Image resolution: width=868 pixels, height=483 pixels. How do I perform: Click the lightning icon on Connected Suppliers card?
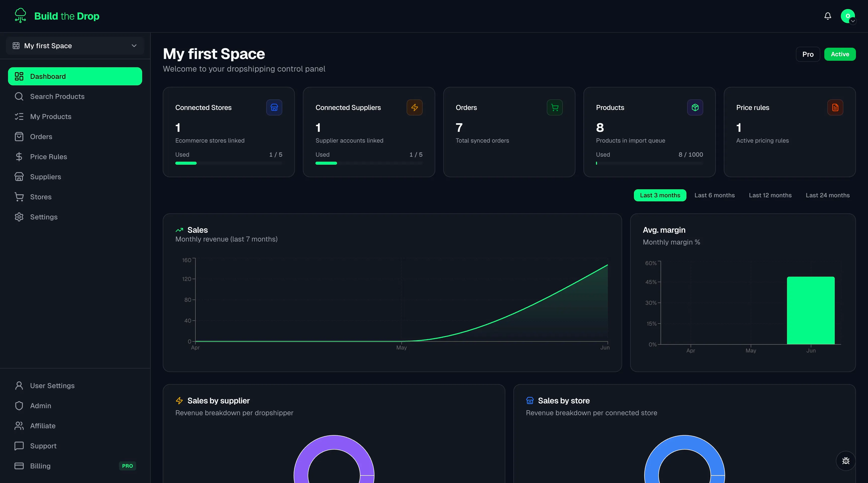(x=414, y=107)
